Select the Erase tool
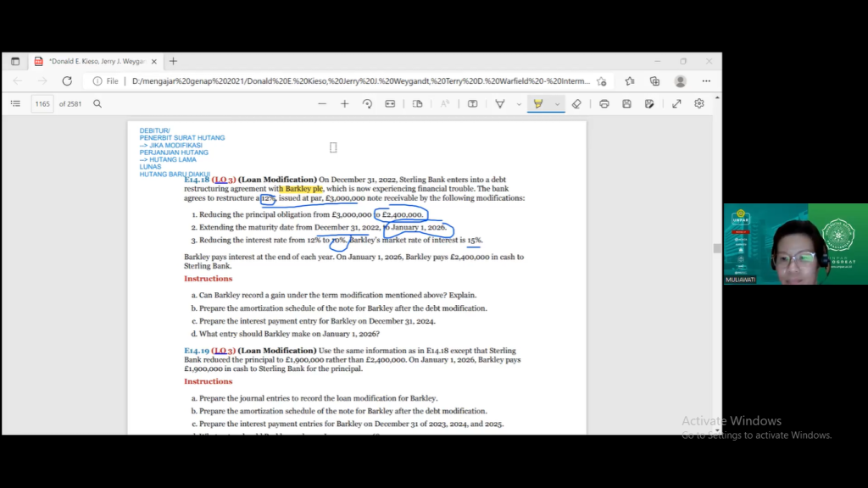 (576, 103)
